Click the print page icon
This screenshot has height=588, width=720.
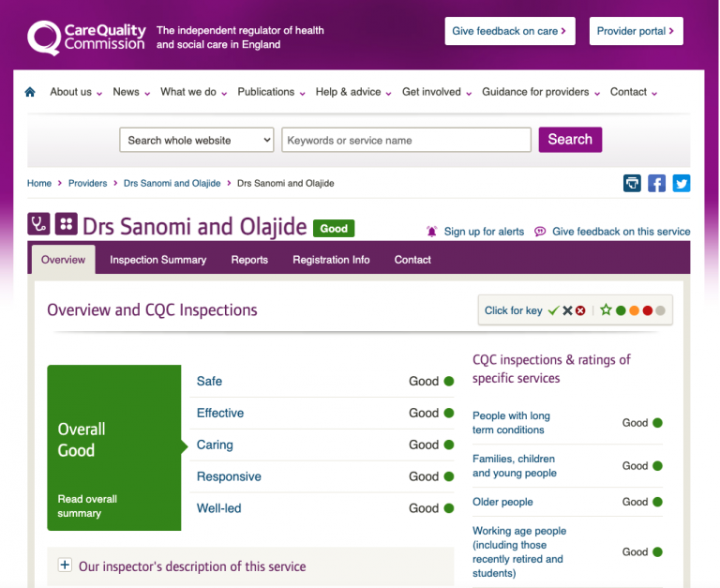point(633,183)
